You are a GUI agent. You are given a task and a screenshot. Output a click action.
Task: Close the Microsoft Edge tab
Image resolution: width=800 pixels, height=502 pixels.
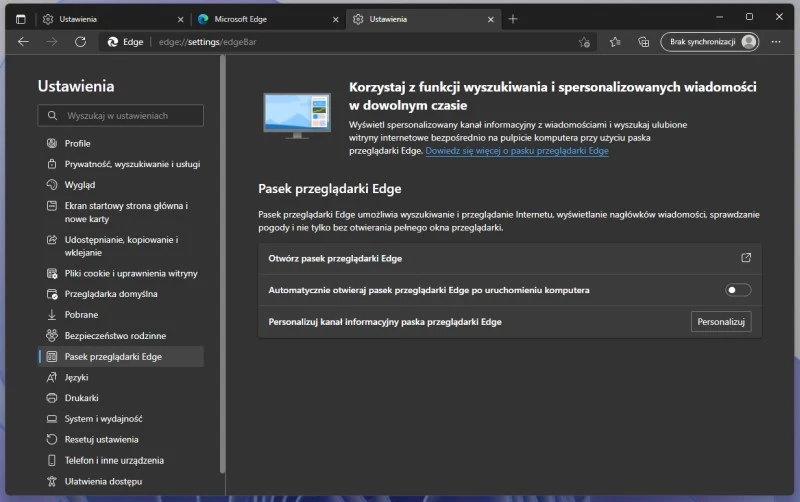[335, 18]
